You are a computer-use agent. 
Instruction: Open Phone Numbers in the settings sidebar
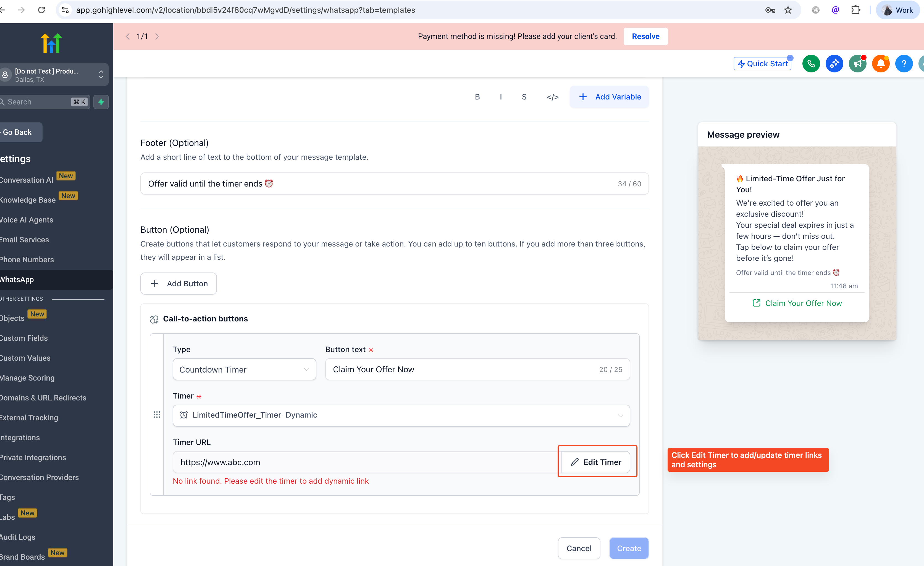point(27,260)
